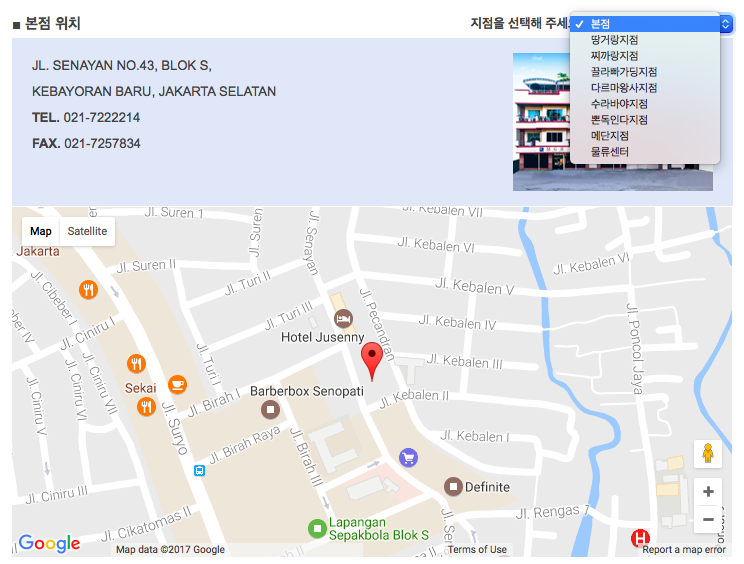Click restaurant icon near Jl. Cibeber I
This screenshot has height=564, width=744.
(x=88, y=289)
